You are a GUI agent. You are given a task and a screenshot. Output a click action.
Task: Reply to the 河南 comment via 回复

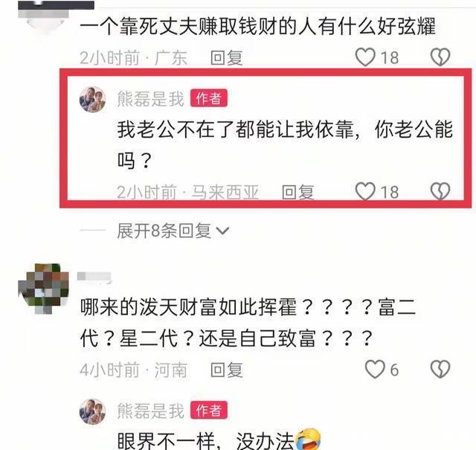click(x=226, y=370)
